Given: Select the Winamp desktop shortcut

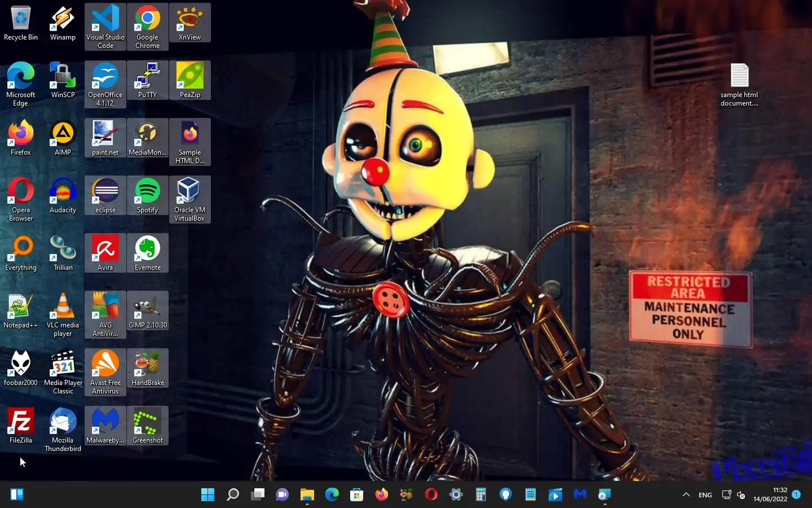Looking at the screenshot, I should [63, 24].
